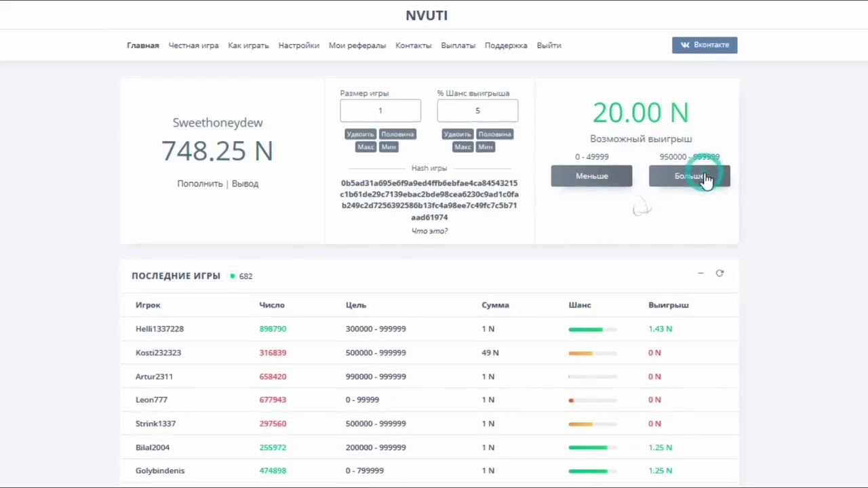
Task: Click Удвоить under Размер игры
Action: (x=360, y=134)
